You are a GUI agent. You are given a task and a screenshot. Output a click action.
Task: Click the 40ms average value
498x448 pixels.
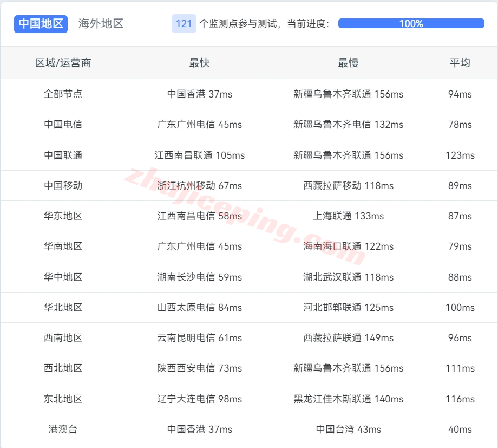click(460, 429)
